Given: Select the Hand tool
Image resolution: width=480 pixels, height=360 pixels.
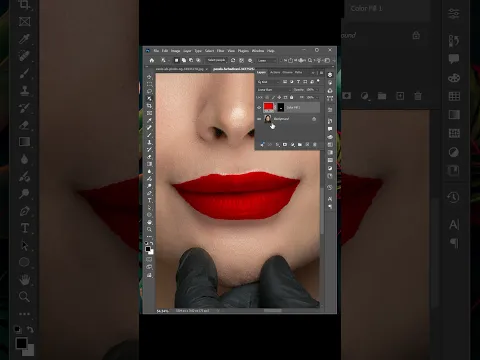Looking at the screenshot, I should click(x=149, y=222).
